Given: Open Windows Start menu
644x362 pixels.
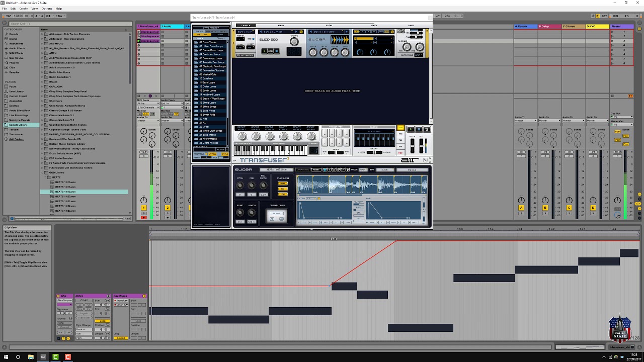Looking at the screenshot, I should point(6,357).
